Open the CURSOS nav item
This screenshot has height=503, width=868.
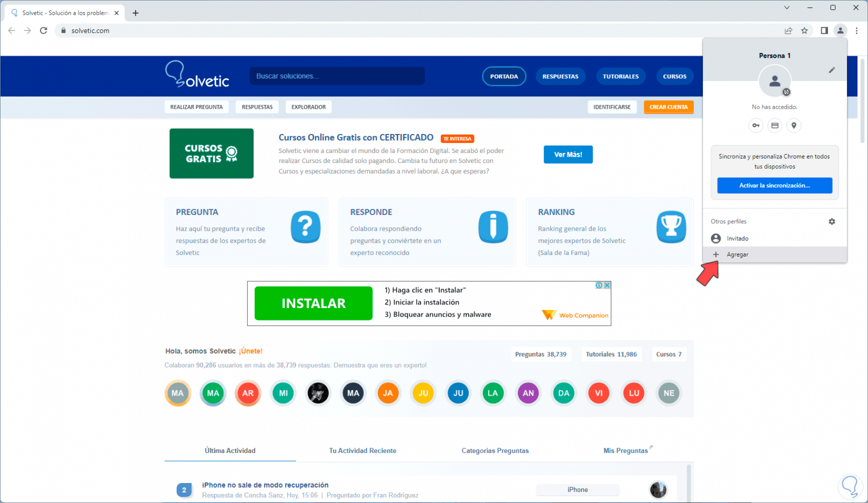tap(674, 76)
